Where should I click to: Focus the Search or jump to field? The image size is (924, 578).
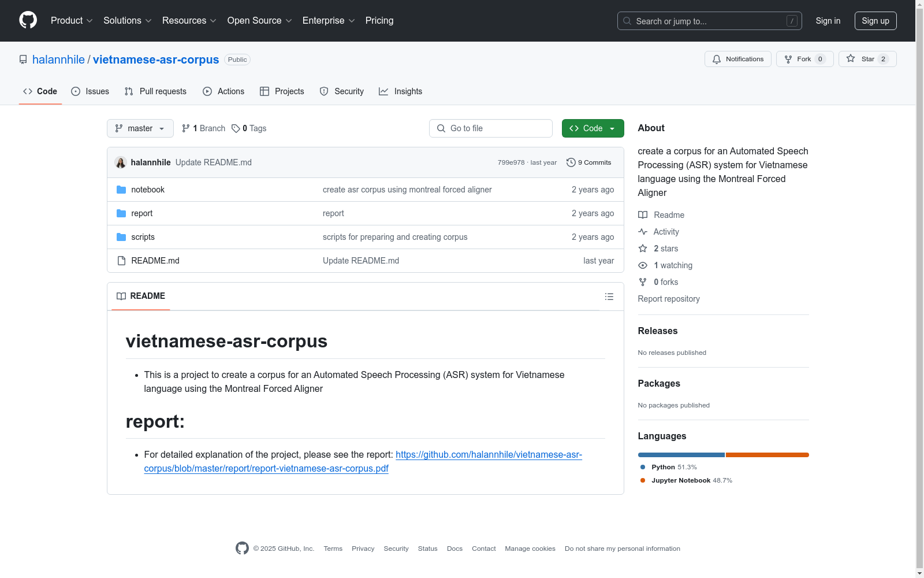[x=710, y=21]
